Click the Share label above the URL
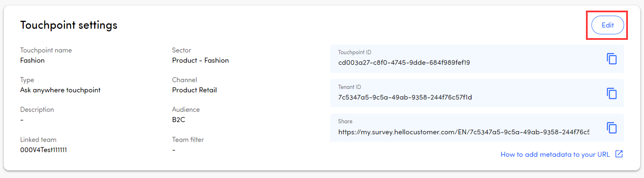644x178 pixels. coord(345,121)
